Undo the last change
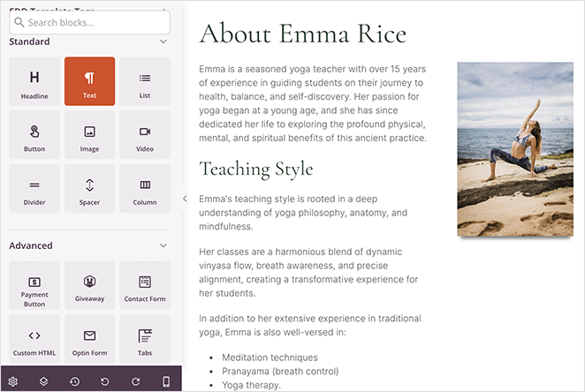 click(105, 381)
